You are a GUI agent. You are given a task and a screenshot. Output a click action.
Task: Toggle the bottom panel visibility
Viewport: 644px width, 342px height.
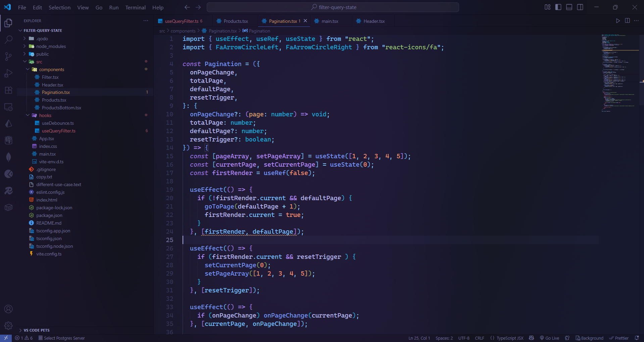click(569, 7)
